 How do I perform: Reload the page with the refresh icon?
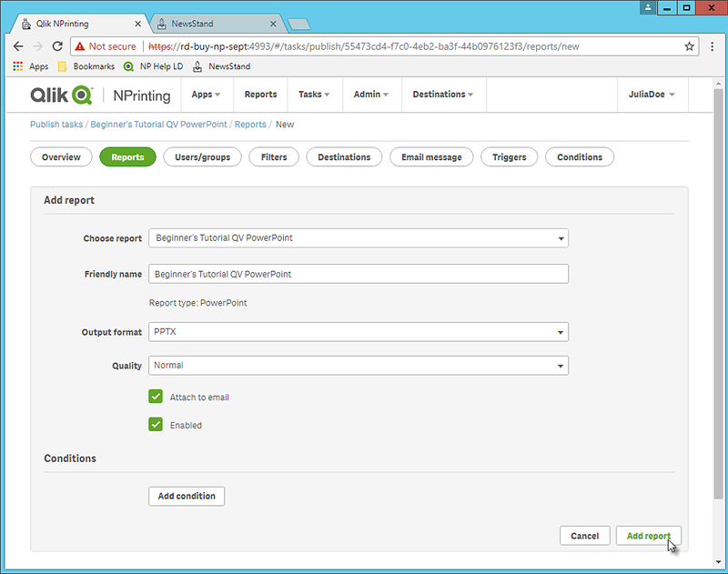click(x=57, y=46)
